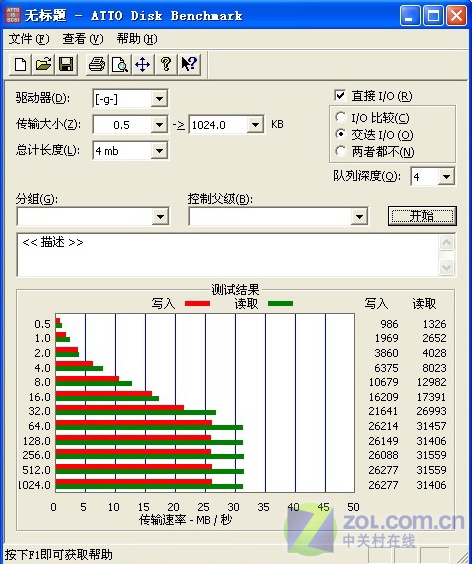The width and height of the screenshot is (472, 564).
Task: Expand the 驱动器 drive dropdown
Action: (159, 99)
